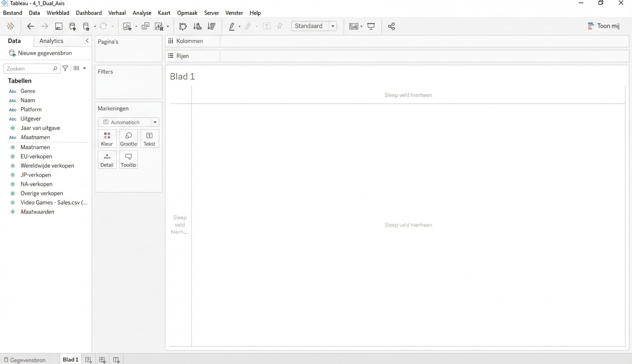Image resolution: width=632 pixels, height=364 pixels.
Task: Sort descending toolbar icon
Action: (x=211, y=26)
